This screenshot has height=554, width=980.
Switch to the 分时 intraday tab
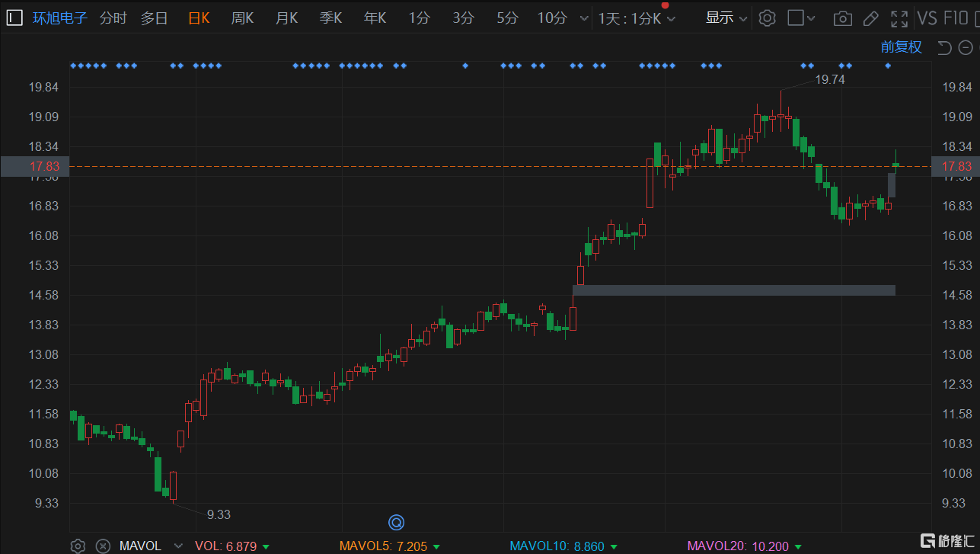[x=113, y=18]
